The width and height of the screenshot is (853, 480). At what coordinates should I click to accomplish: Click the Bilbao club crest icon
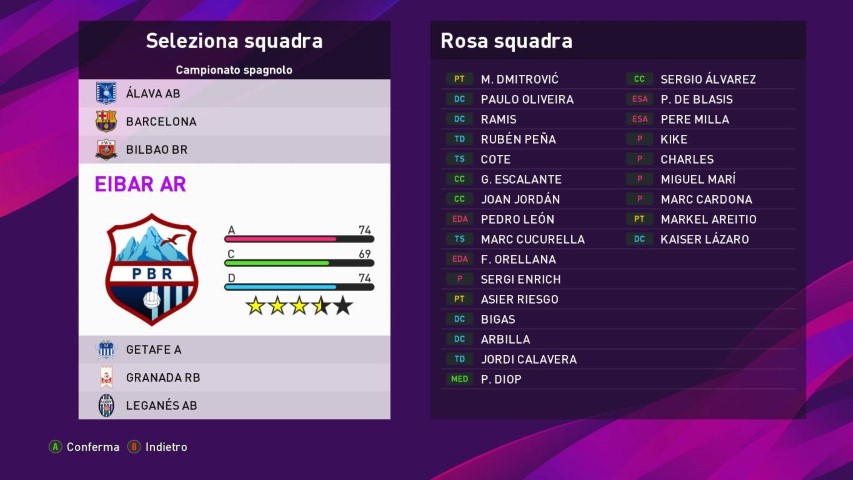[106, 149]
